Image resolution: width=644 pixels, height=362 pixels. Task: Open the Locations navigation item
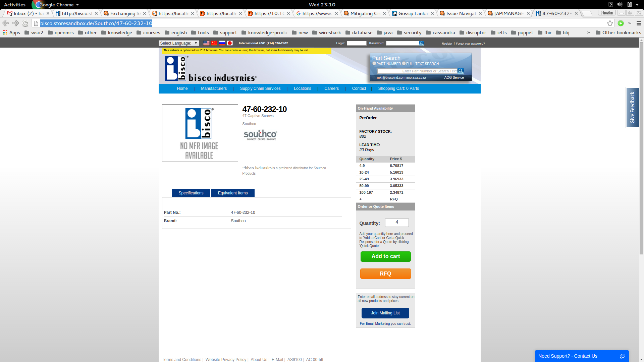tap(303, 88)
